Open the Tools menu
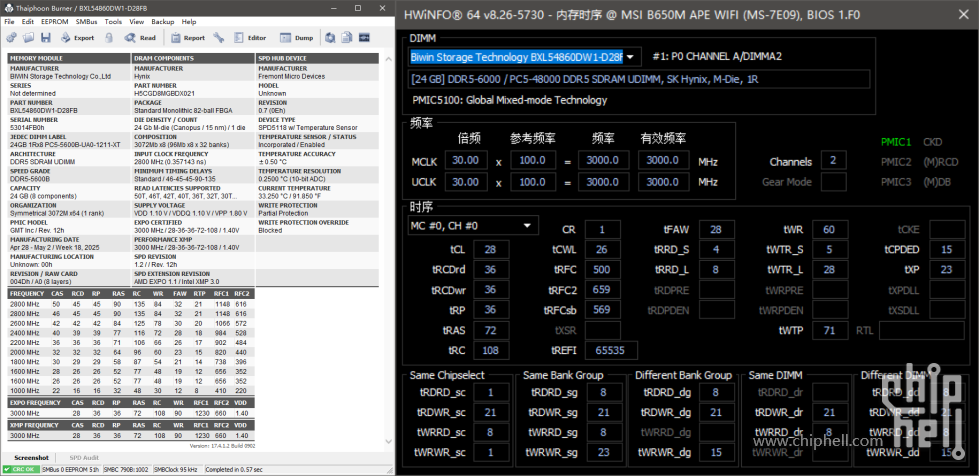Image resolution: width=979 pixels, height=476 pixels. 114,21
